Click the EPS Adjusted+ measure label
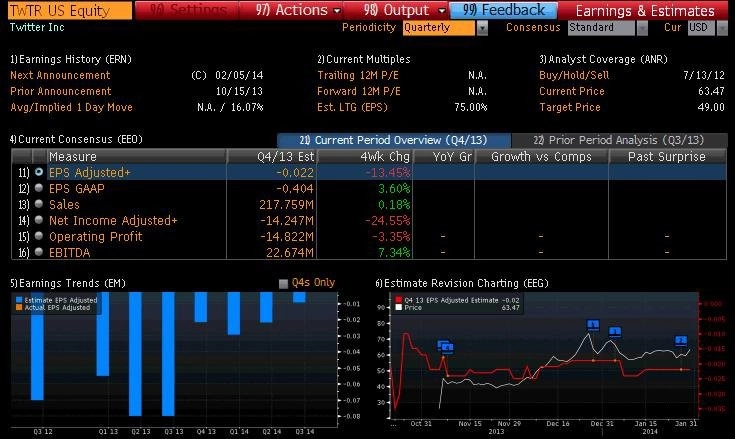Screen dimensions: 735x439 click(90, 172)
